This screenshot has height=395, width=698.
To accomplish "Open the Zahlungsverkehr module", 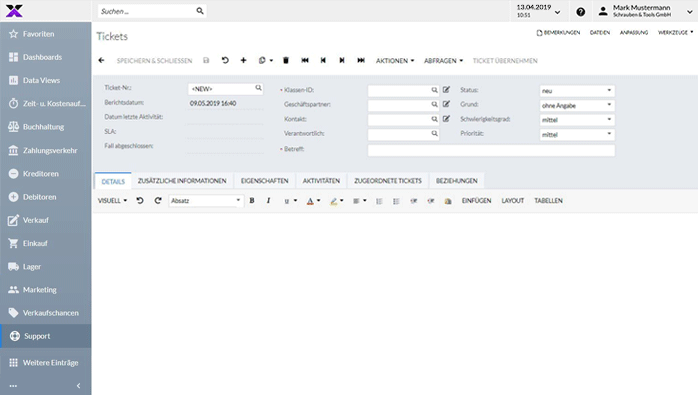I will pos(45,151).
